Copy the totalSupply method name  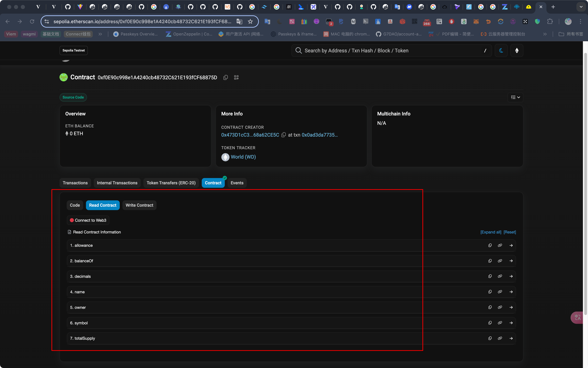pyautogui.click(x=490, y=338)
